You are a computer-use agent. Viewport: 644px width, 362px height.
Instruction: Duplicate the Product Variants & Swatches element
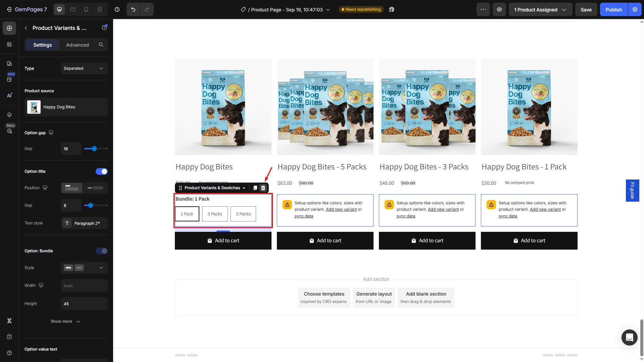(x=255, y=188)
